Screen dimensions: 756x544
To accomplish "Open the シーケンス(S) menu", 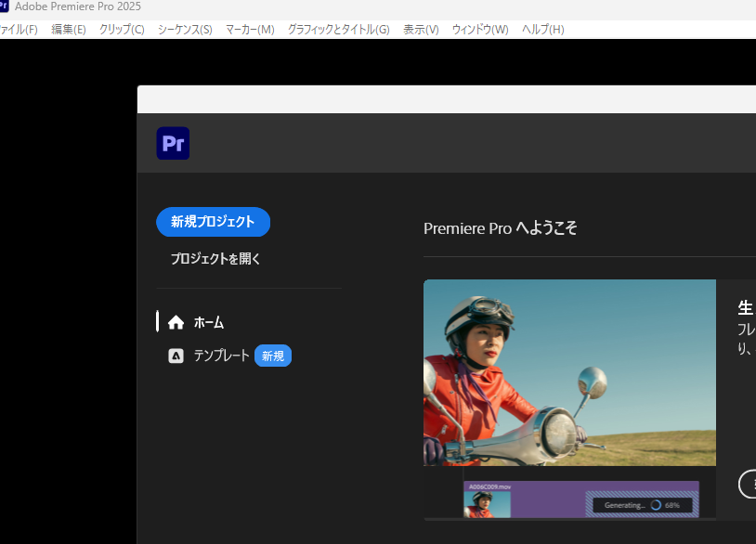I will coord(185,30).
